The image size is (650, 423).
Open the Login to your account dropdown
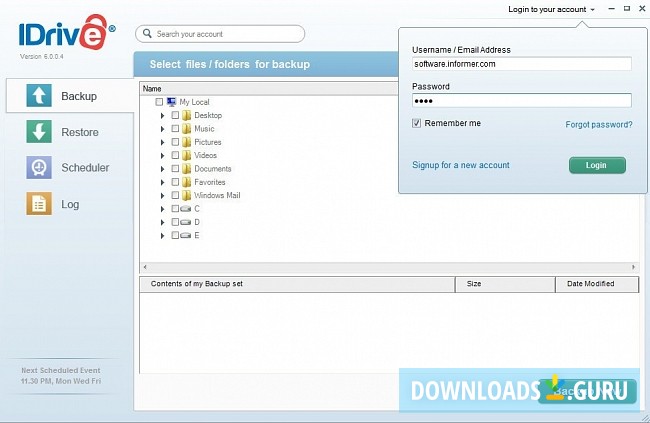click(x=551, y=9)
